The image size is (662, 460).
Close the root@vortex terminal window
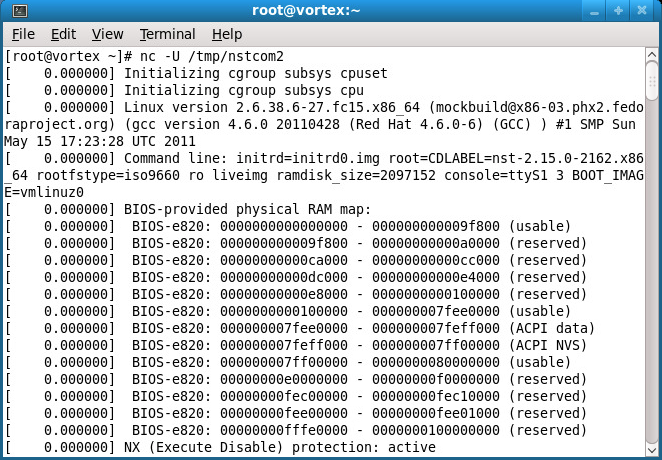click(642, 11)
